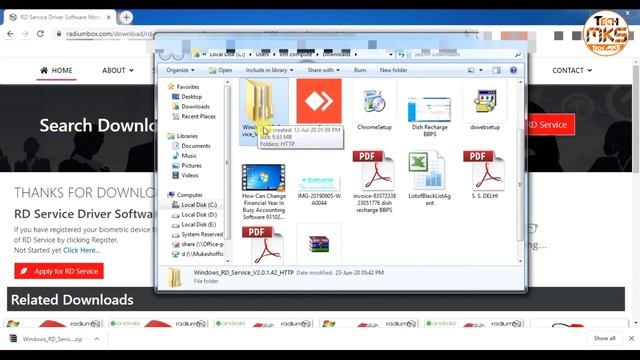Click the Explorer refresh button

(x=402, y=54)
